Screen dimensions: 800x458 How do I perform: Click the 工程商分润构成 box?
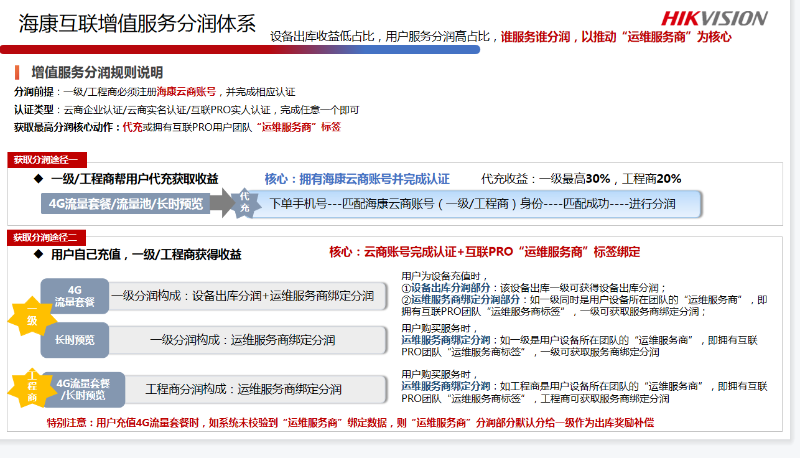tap(245, 388)
